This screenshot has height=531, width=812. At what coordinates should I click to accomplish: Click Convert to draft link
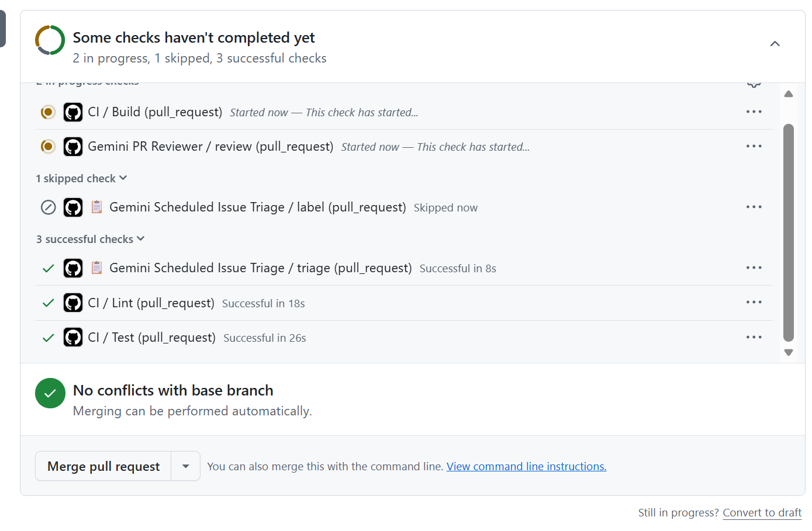(762, 512)
